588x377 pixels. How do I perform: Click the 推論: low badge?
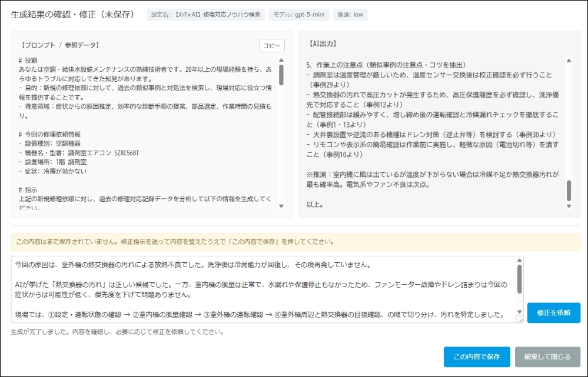350,15
